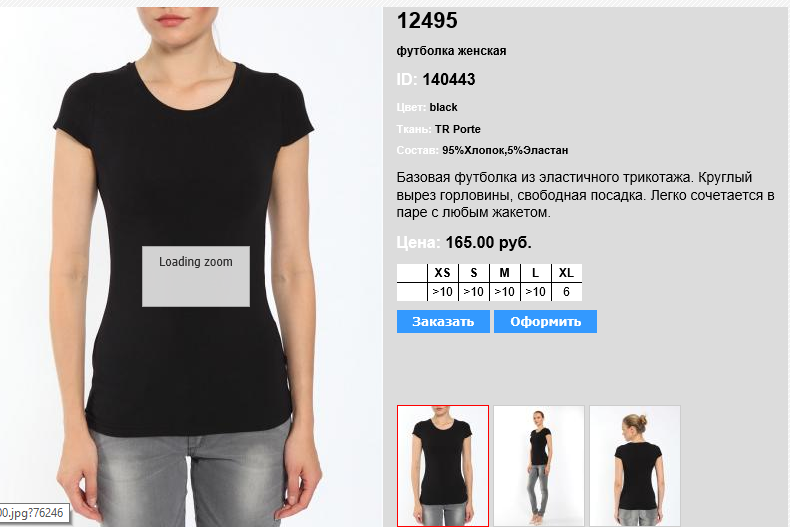
Task: Click the Оформить button
Action: (545, 321)
